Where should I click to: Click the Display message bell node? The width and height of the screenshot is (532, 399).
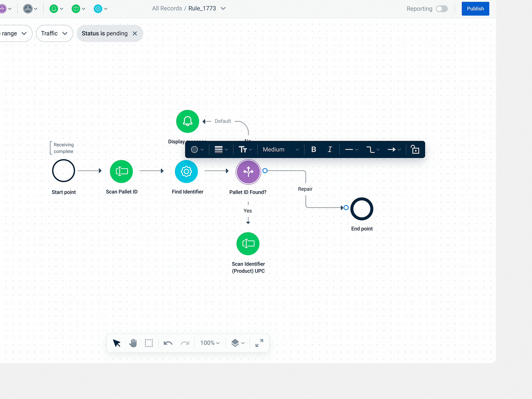pyautogui.click(x=187, y=121)
